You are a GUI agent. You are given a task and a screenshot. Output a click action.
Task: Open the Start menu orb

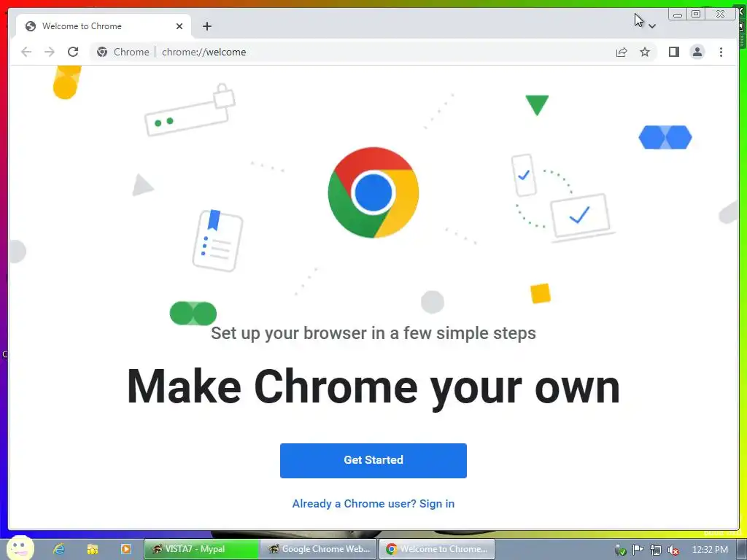tap(20, 548)
